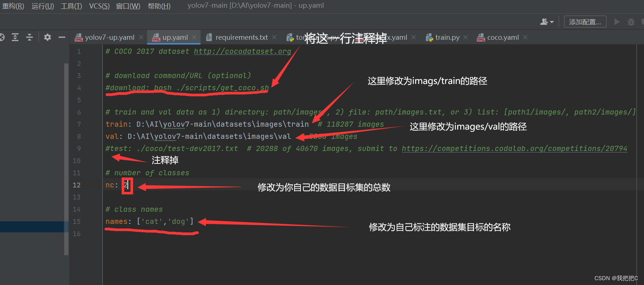Switch to the up.yaml tab
This screenshot has height=285, width=644.
point(175,37)
